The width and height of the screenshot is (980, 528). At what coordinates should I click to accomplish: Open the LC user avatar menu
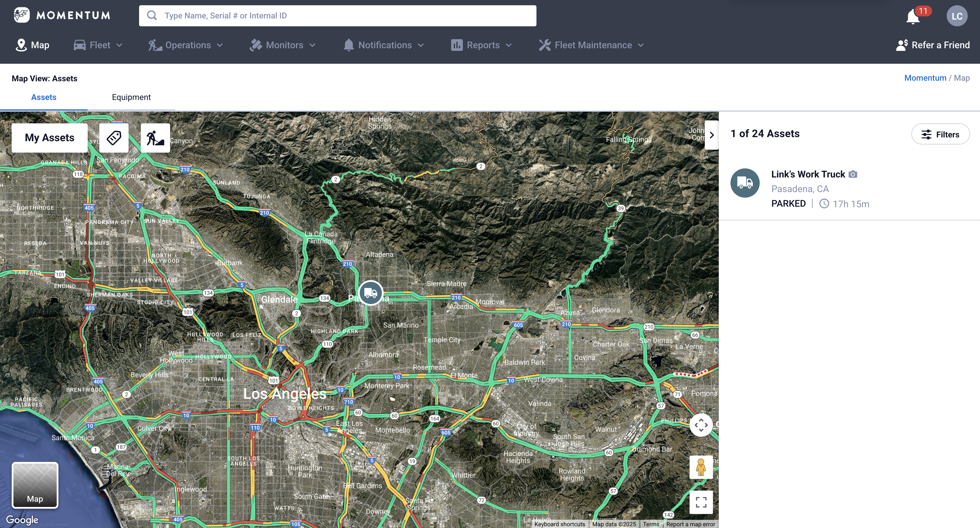pyautogui.click(x=956, y=16)
